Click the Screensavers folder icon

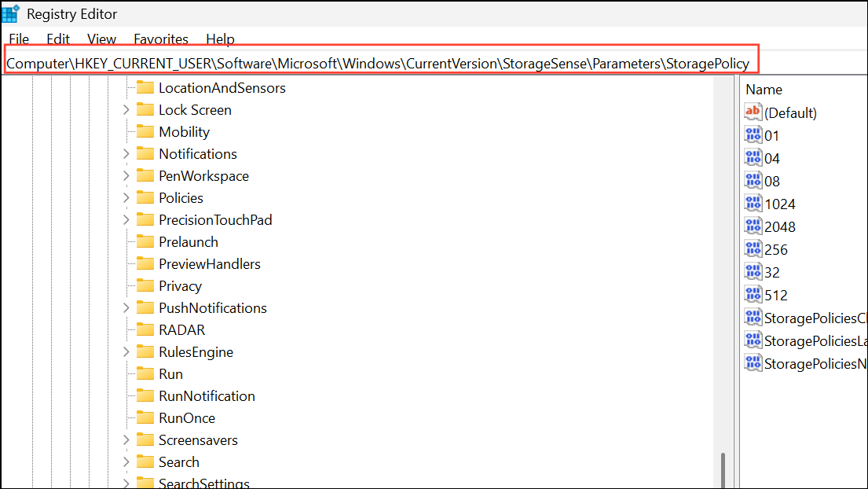pos(145,439)
